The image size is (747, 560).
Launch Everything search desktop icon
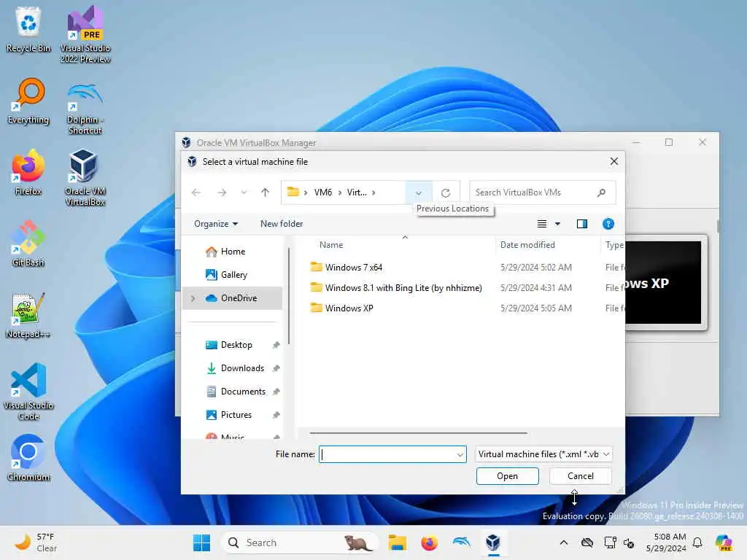point(28,101)
